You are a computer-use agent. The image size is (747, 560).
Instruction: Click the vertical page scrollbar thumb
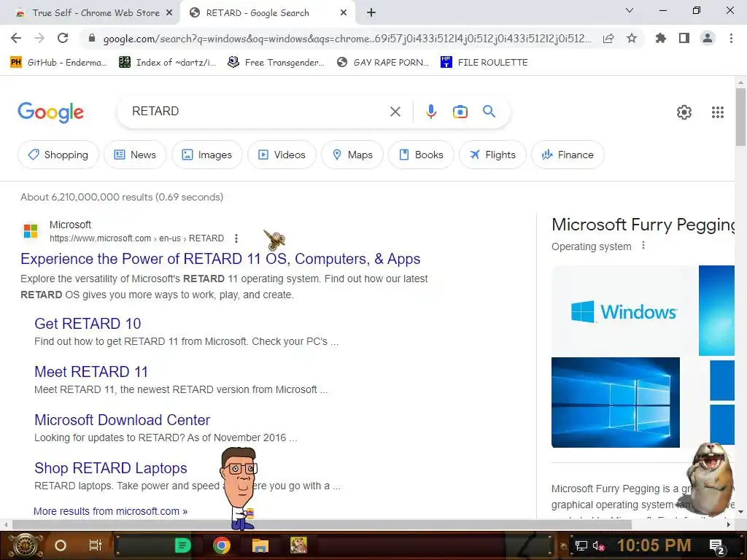740,117
